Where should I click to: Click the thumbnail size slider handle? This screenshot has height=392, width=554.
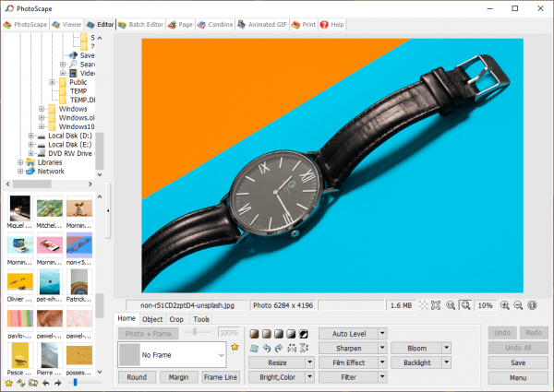coord(75,382)
